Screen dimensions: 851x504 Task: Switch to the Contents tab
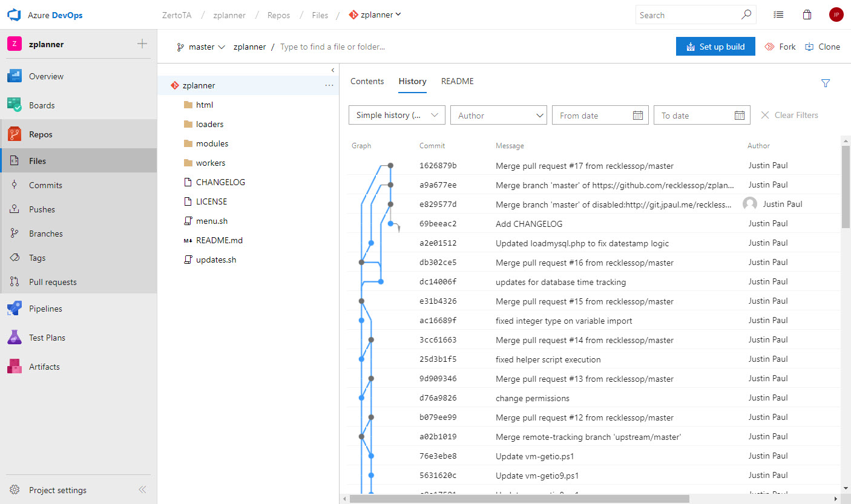tap(367, 81)
